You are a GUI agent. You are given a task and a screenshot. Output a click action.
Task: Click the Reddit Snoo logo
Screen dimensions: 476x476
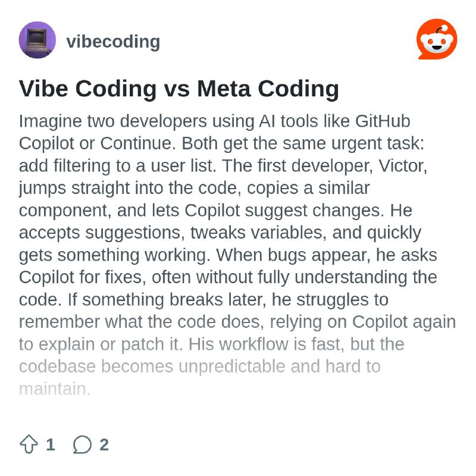[437, 39]
